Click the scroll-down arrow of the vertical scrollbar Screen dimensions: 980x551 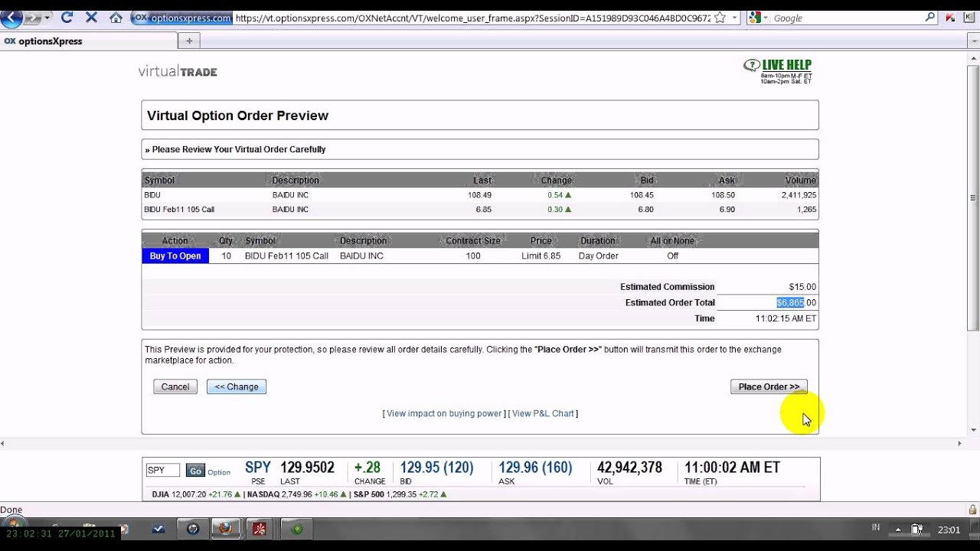[x=973, y=430]
